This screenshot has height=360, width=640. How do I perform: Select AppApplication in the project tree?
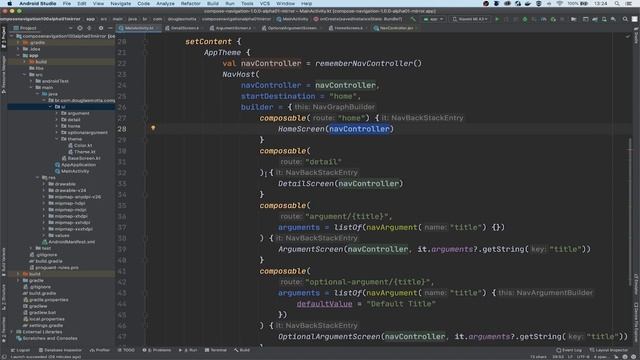pos(76,164)
